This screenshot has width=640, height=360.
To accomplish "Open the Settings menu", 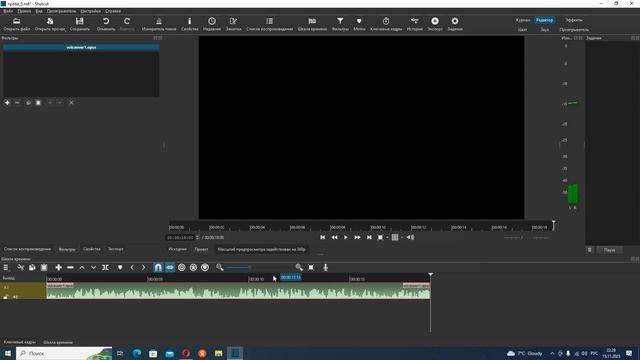I will click(91, 11).
